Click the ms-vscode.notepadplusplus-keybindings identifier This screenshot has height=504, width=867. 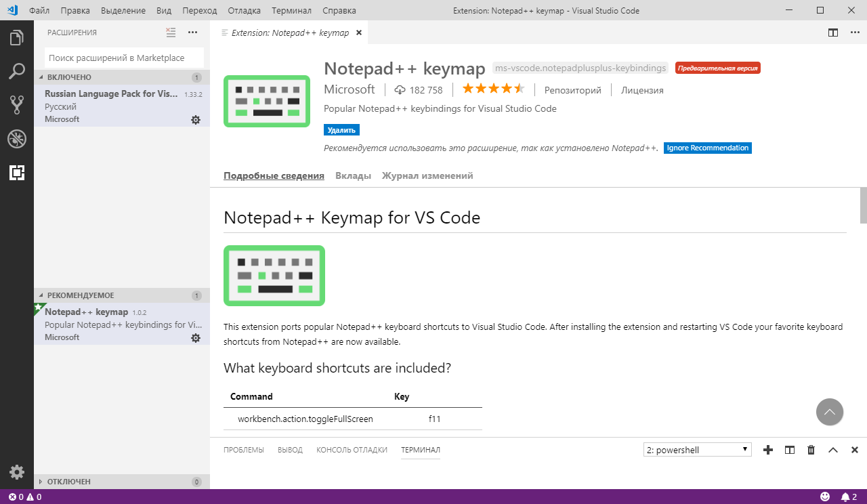coord(580,68)
